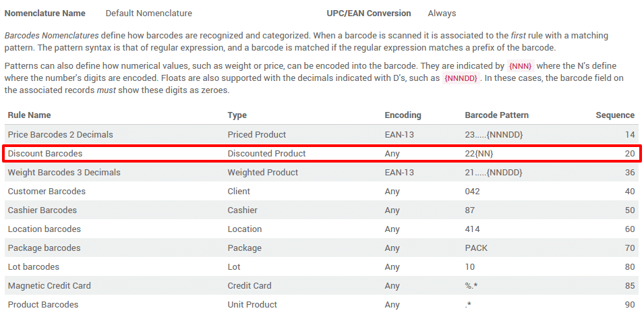644x317 pixels.
Task: Sort table by Rule Name column header
Action: point(29,115)
